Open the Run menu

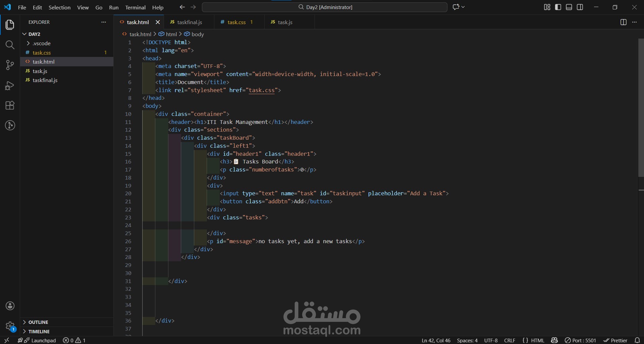[114, 7]
